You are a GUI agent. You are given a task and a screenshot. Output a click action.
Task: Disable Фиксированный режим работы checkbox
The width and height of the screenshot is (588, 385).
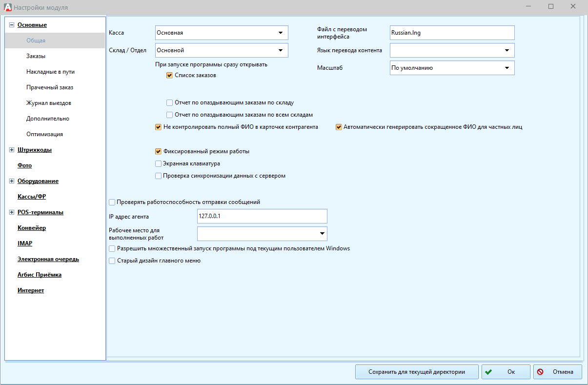[x=158, y=152]
